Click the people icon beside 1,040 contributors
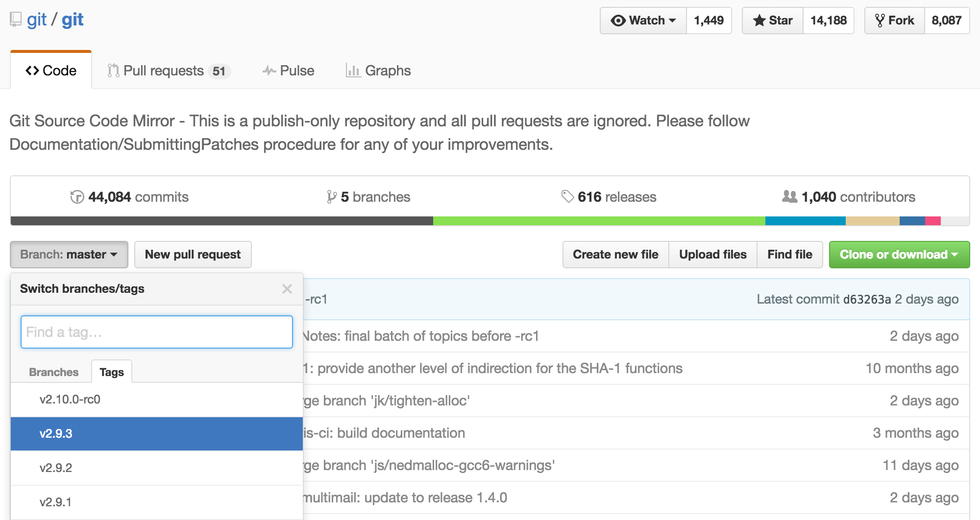Screen dimensions: 980x520 click(790, 197)
